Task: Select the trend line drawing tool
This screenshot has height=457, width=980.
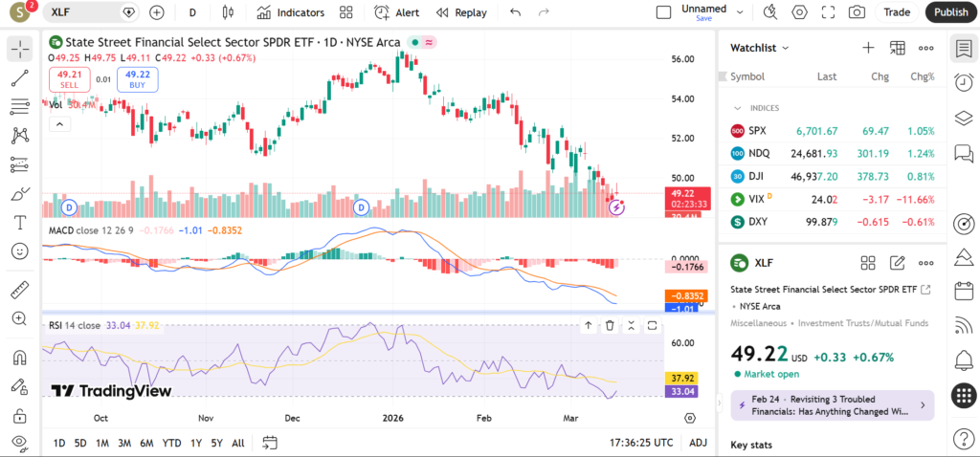Action: tap(20, 77)
